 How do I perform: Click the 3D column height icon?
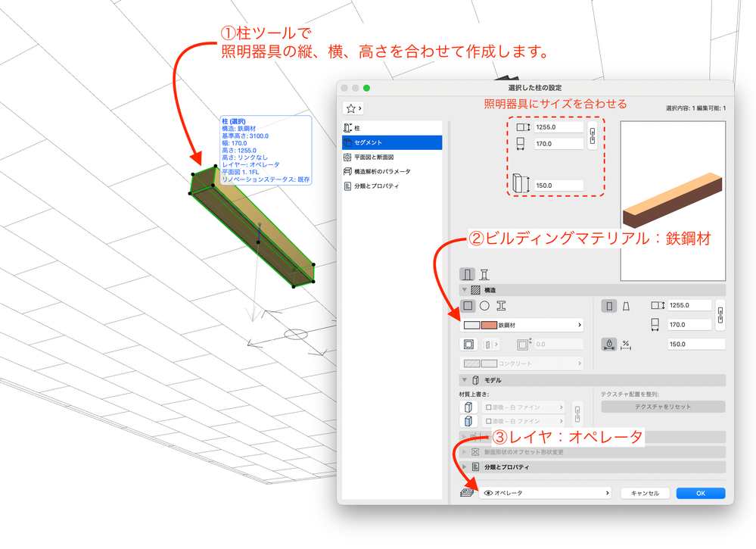point(521,184)
